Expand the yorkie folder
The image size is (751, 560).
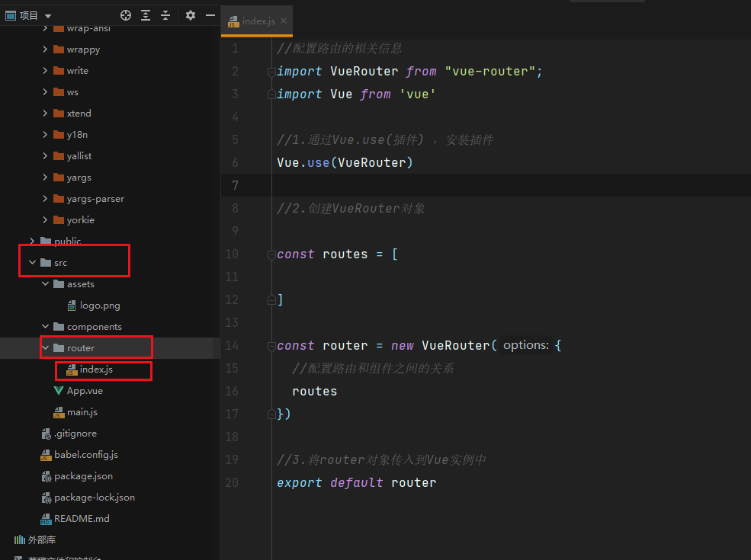point(45,219)
